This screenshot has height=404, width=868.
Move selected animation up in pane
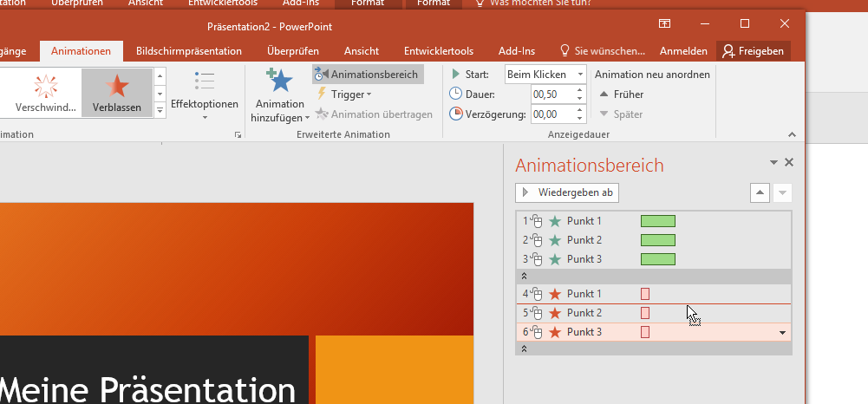pos(760,192)
